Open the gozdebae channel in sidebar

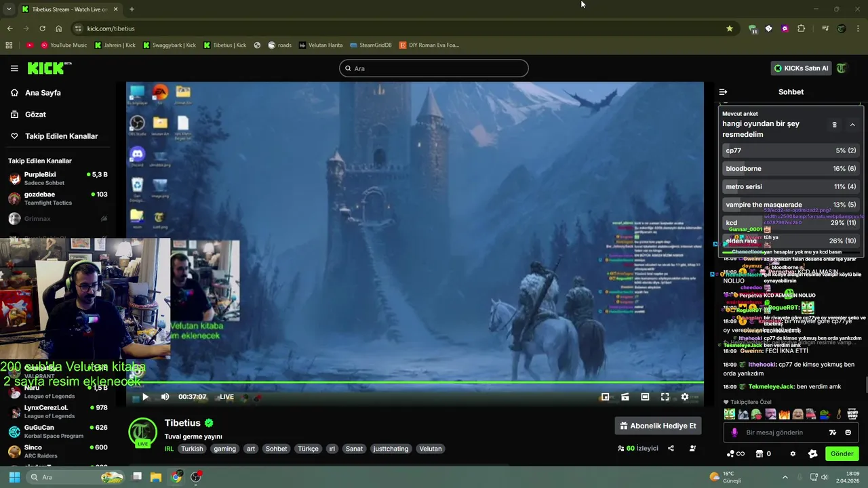(58, 198)
